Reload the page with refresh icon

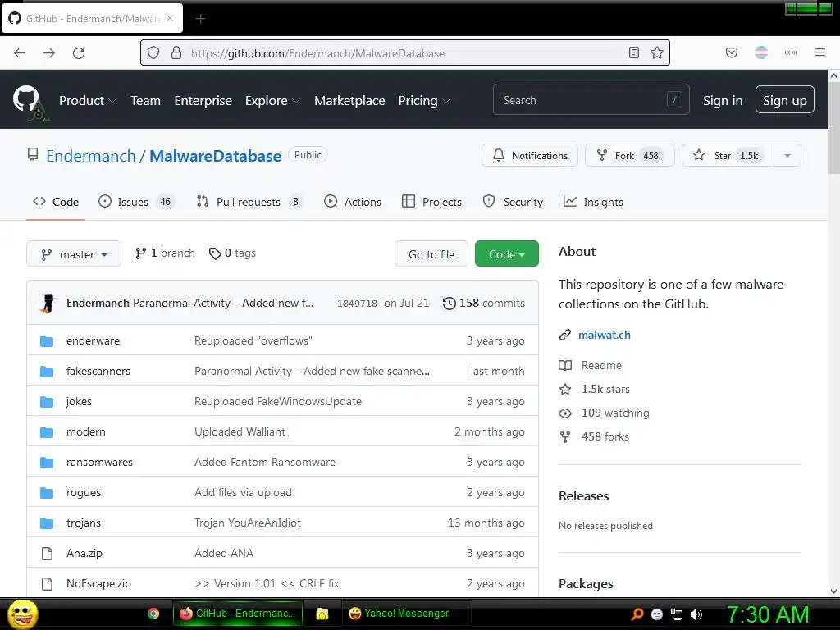[x=79, y=53]
